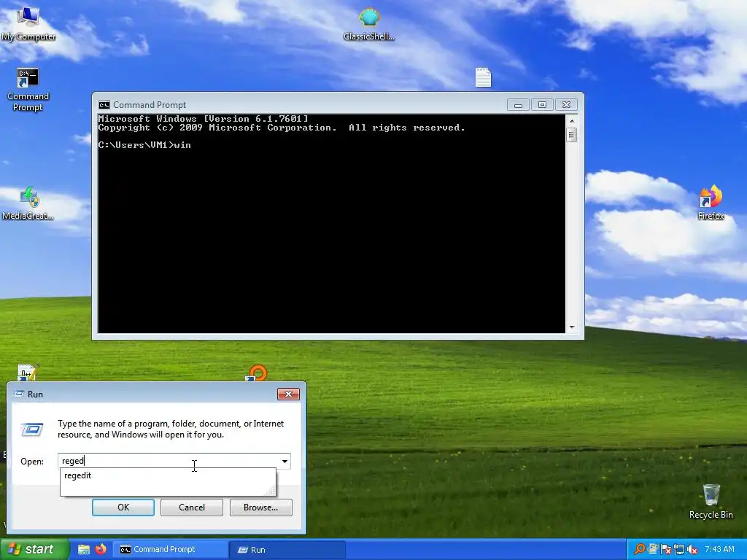This screenshot has height=560, width=747.
Task: Select the orange ring shortcut icon on desktop
Action: coord(257,373)
